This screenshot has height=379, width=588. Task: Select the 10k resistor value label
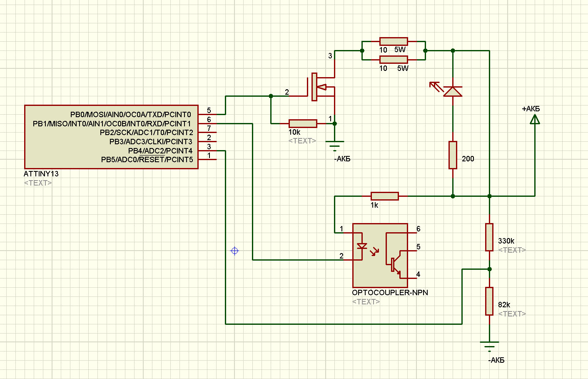(294, 132)
